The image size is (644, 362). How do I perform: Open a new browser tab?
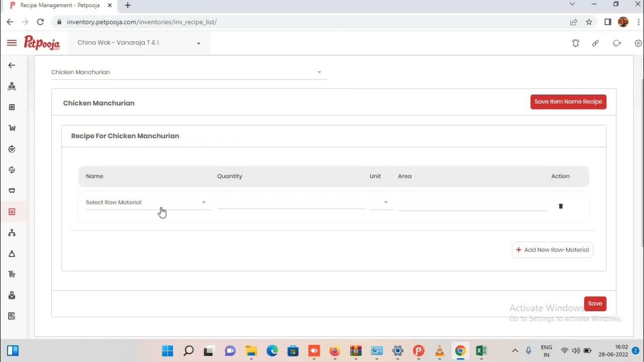[x=128, y=6]
